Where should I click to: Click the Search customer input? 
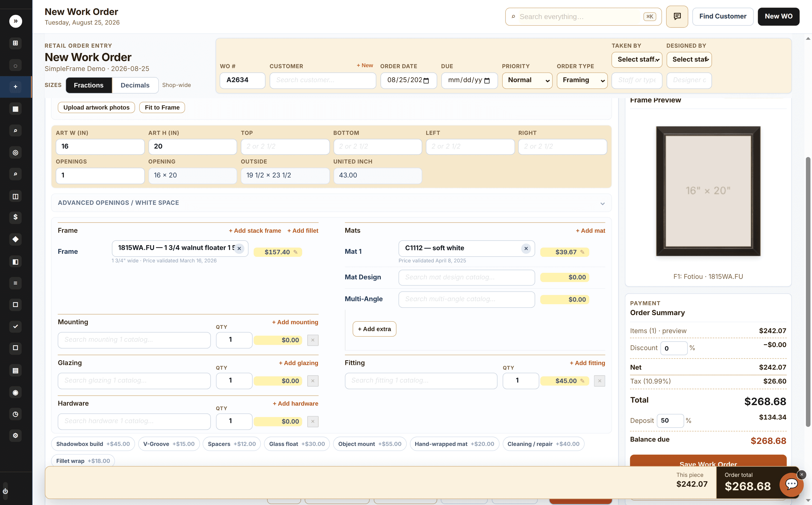323,81
